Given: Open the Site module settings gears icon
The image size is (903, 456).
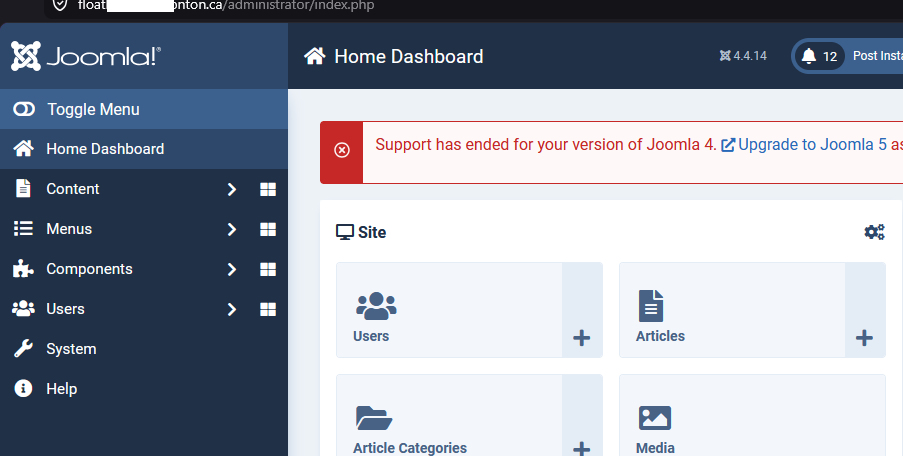Looking at the screenshot, I should [x=874, y=232].
